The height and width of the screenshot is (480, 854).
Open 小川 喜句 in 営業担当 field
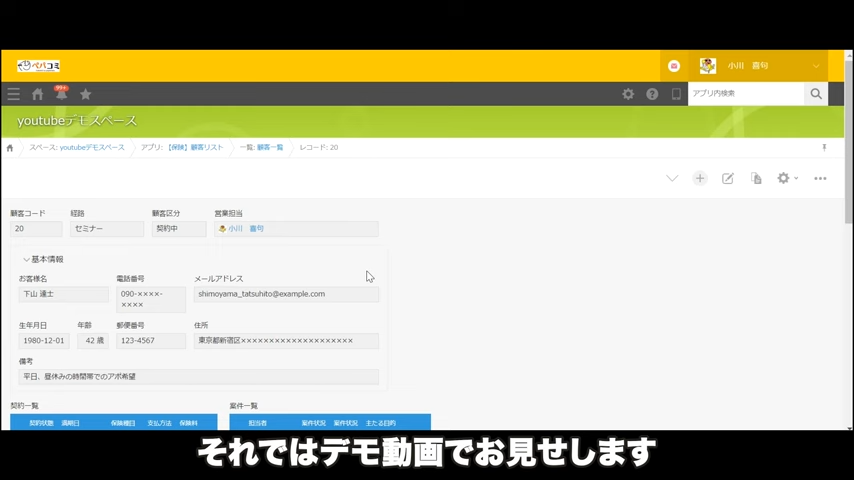(x=246, y=229)
